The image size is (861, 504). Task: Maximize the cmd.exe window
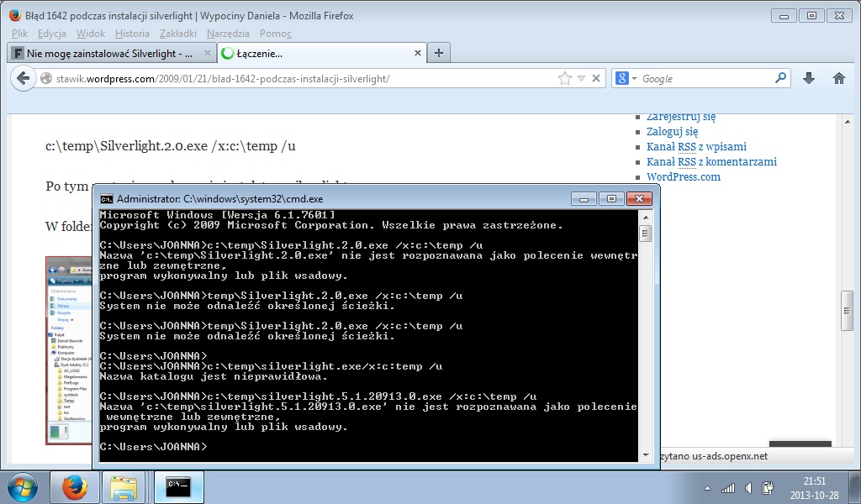click(611, 198)
